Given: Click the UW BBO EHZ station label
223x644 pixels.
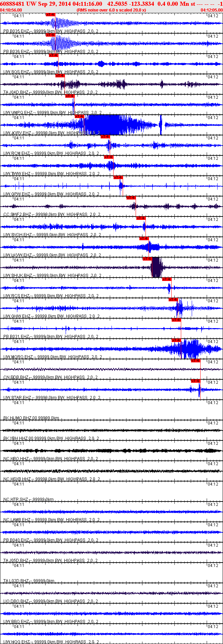Looking at the screenshot, I should coord(51,622).
